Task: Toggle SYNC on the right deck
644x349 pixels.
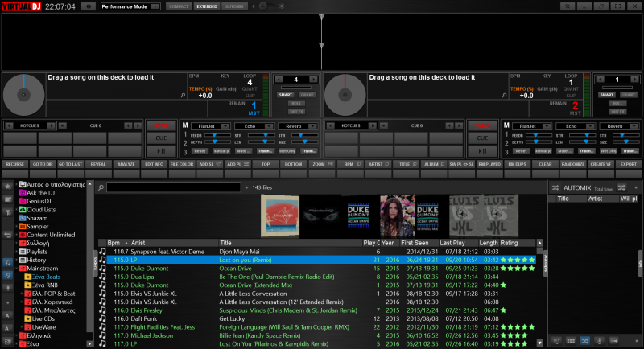Action: pyautogui.click(x=484, y=126)
